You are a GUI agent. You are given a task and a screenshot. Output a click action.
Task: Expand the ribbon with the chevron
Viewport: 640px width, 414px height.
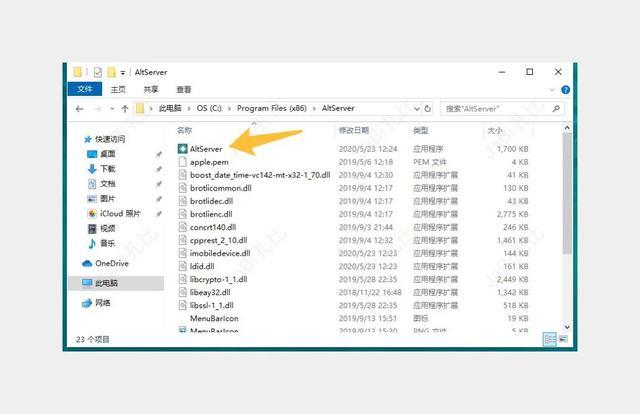pyautogui.click(x=552, y=90)
